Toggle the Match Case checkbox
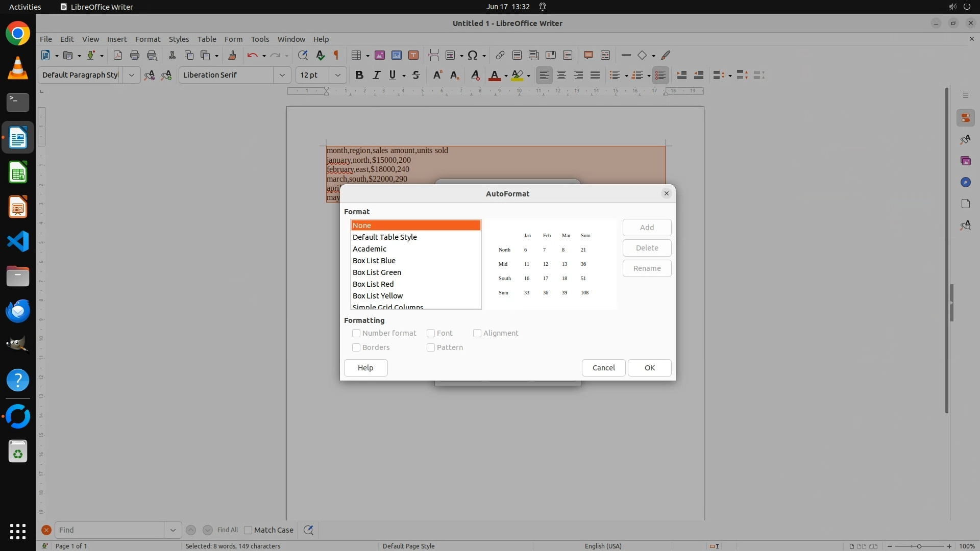 click(x=248, y=530)
